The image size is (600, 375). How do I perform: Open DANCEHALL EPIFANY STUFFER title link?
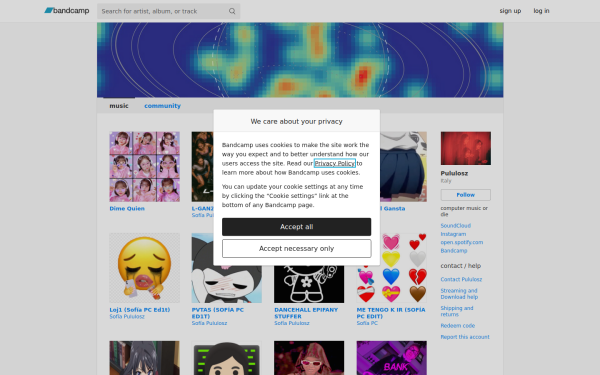pos(306,313)
